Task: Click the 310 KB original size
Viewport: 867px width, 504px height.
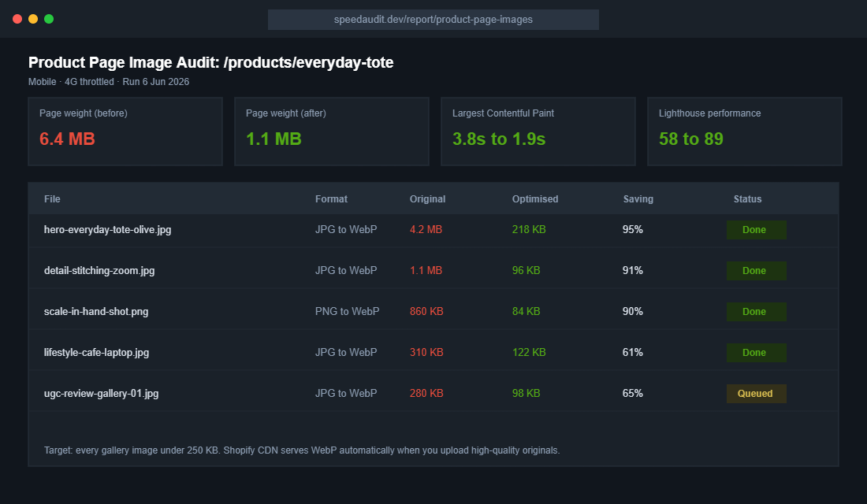Action: click(x=426, y=353)
